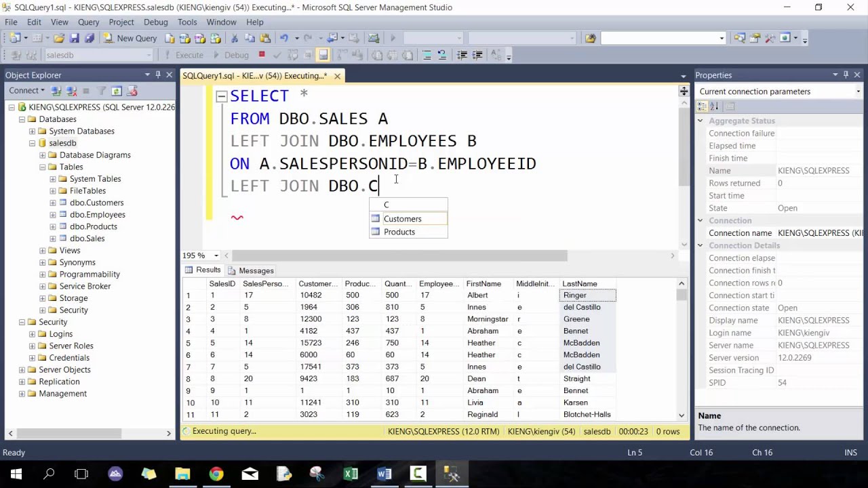Open the 195 % zoom dropdown
The image size is (868, 488).
216,256
